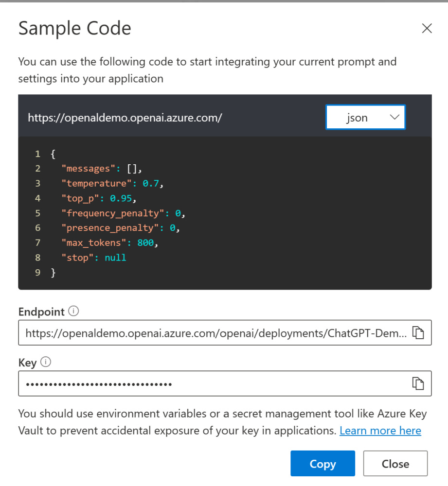Click the openaldemo URL in the code header
Viewport: 448px width, 486px height.
click(x=125, y=118)
